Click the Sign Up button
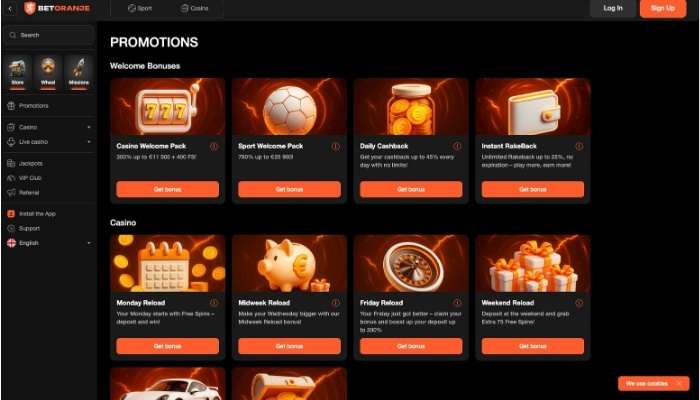 pyautogui.click(x=662, y=8)
